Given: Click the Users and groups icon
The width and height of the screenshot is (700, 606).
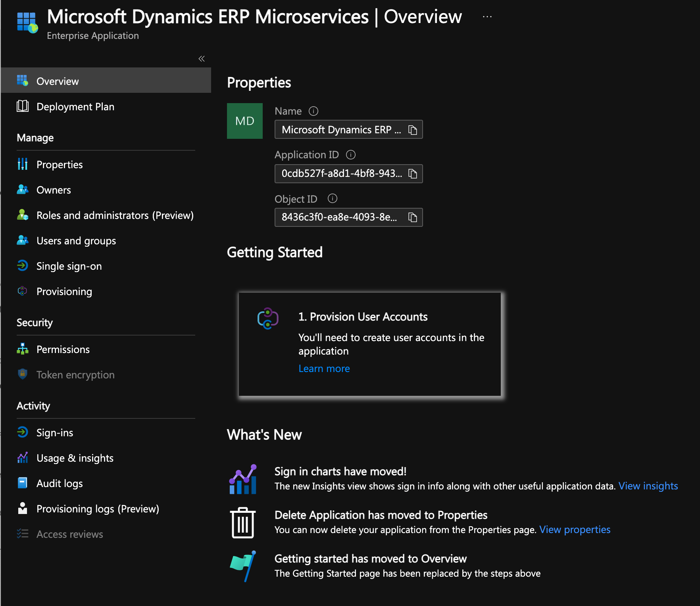Looking at the screenshot, I should (x=23, y=240).
